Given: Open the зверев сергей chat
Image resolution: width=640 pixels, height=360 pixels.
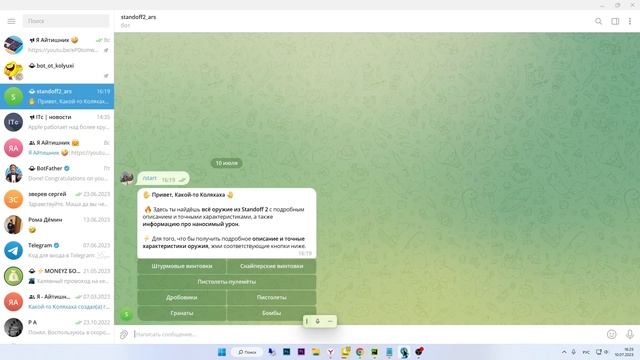Looking at the screenshot, I should pyautogui.click(x=57, y=199).
